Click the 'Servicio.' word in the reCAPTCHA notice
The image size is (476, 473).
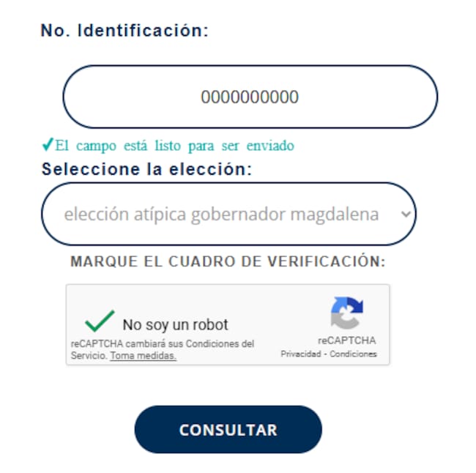click(x=89, y=355)
